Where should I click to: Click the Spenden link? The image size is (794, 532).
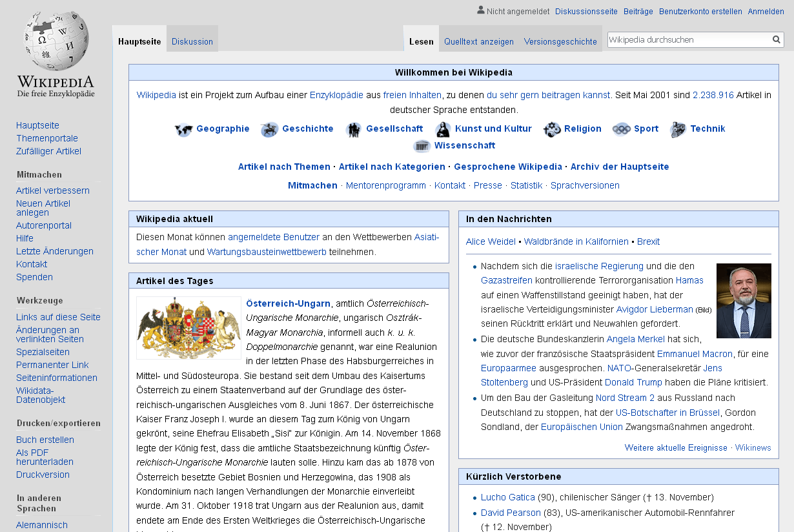tap(35, 277)
